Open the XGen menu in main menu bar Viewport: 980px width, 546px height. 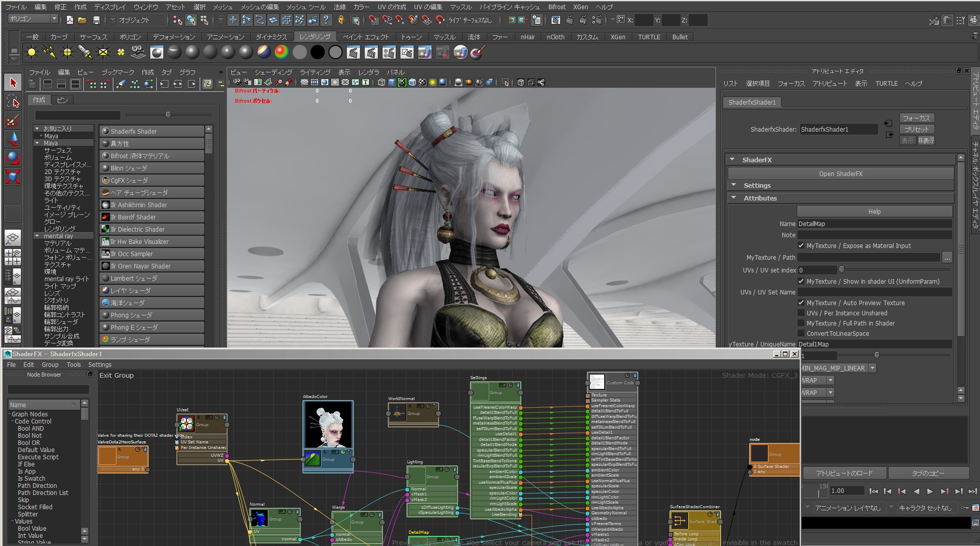point(581,7)
